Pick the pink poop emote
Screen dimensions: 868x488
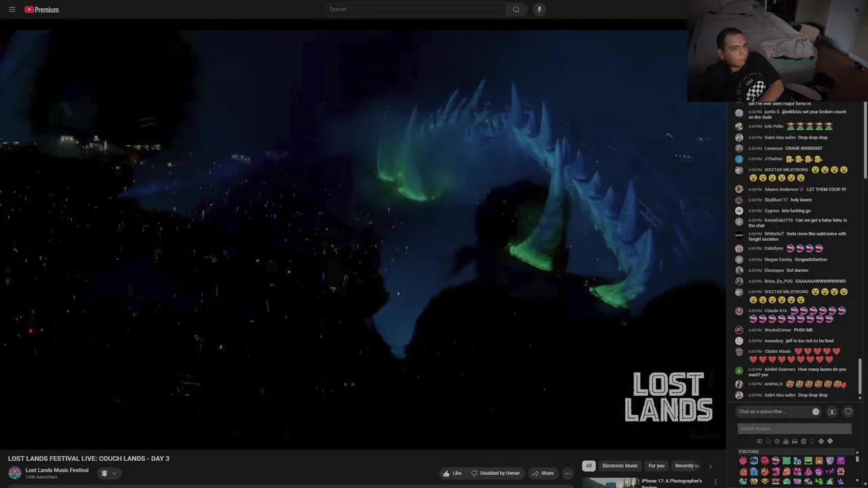[x=808, y=472]
